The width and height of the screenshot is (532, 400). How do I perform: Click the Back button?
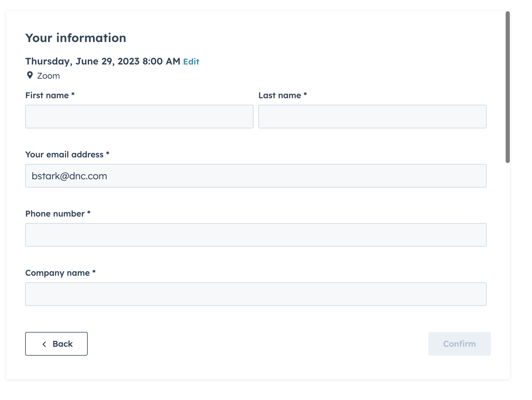tap(56, 344)
